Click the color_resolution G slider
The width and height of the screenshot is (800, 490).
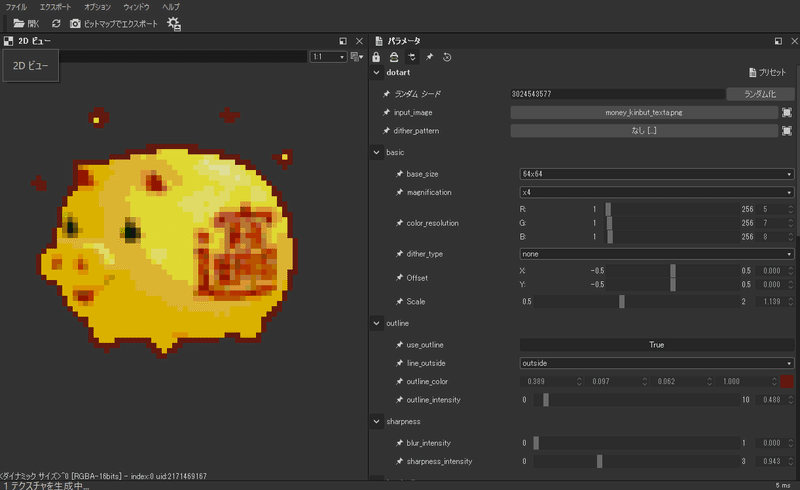pos(671,223)
